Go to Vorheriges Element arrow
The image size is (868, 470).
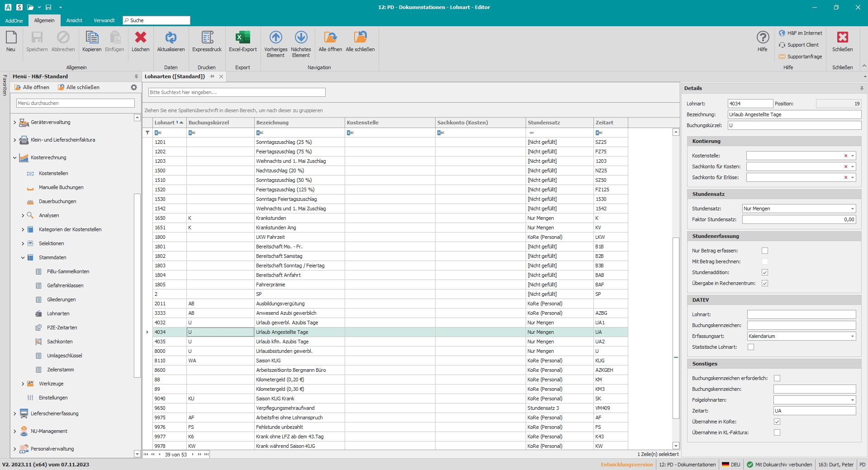click(x=275, y=38)
